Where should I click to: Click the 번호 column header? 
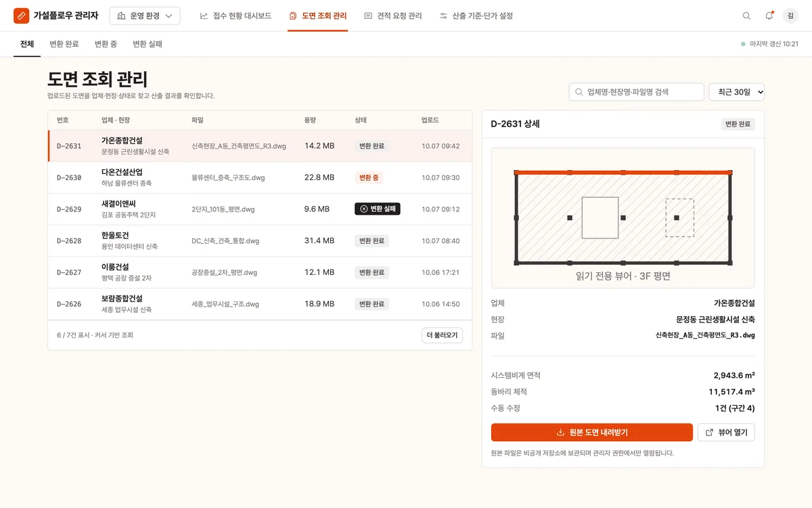tap(63, 120)
